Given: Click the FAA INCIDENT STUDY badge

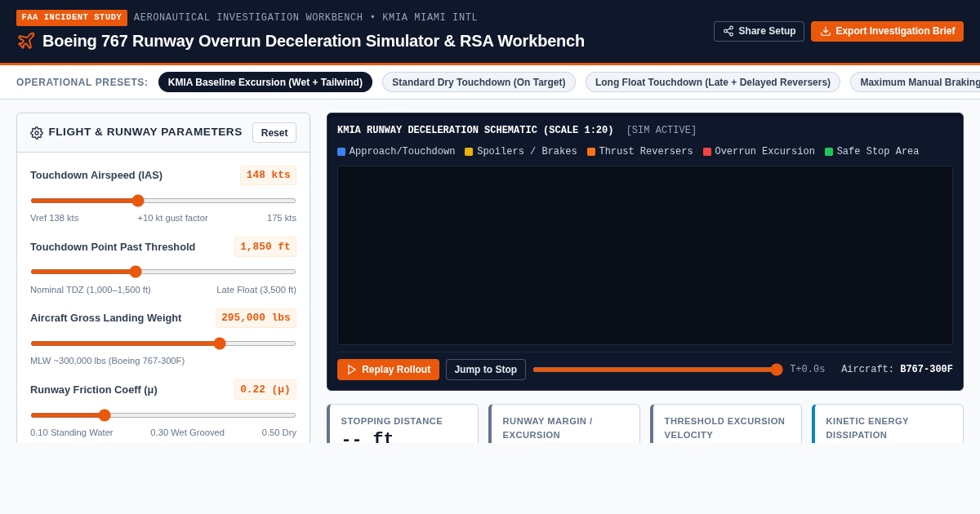Looking at the screenshot, I should click(x=72, y=18).
